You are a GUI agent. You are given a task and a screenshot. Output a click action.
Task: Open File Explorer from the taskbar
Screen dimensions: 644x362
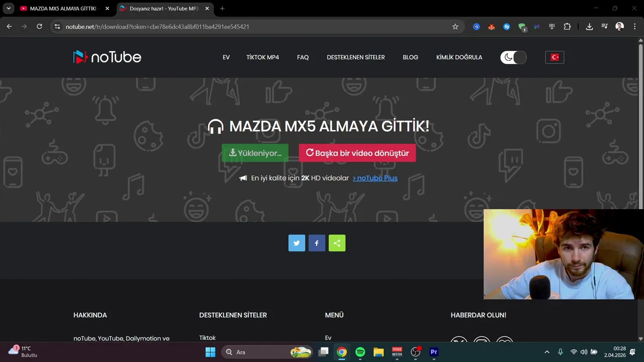coord(379,352)
